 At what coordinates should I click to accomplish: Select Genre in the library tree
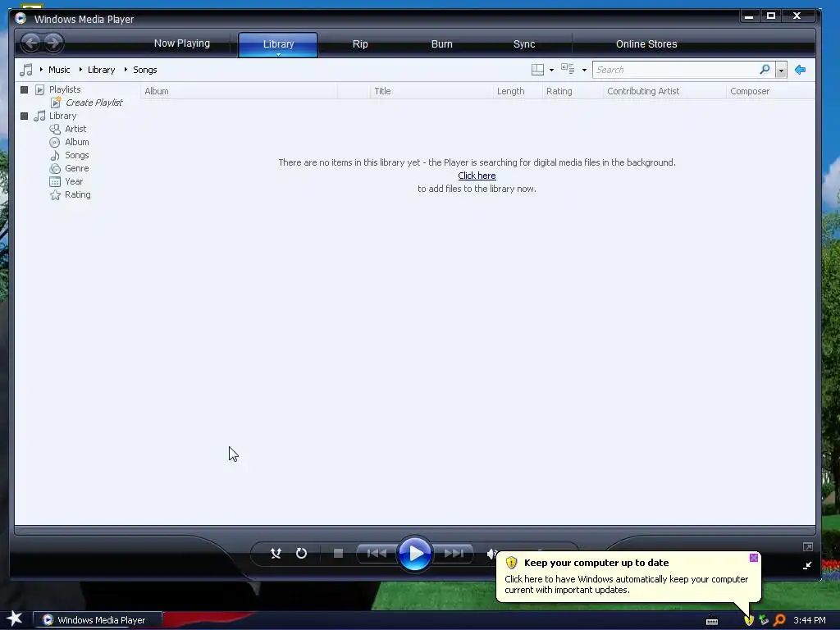76,168
